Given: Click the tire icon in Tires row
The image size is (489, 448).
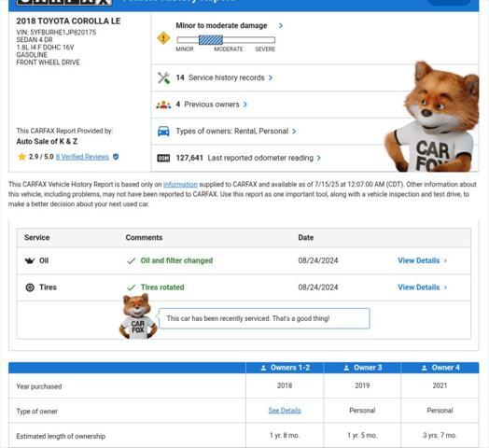Looking at the screenshot, I should (x=30, y=287).
